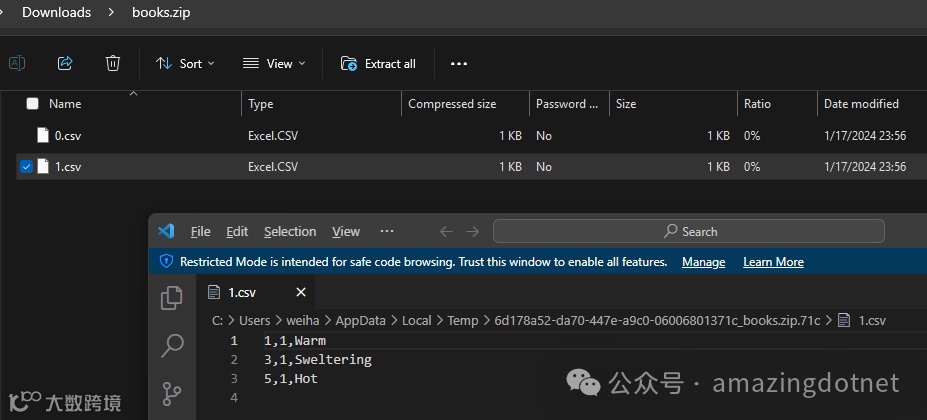Click the VS Code logo icon
This screenshot has height=420, width=927.
(x=166, y=231)
